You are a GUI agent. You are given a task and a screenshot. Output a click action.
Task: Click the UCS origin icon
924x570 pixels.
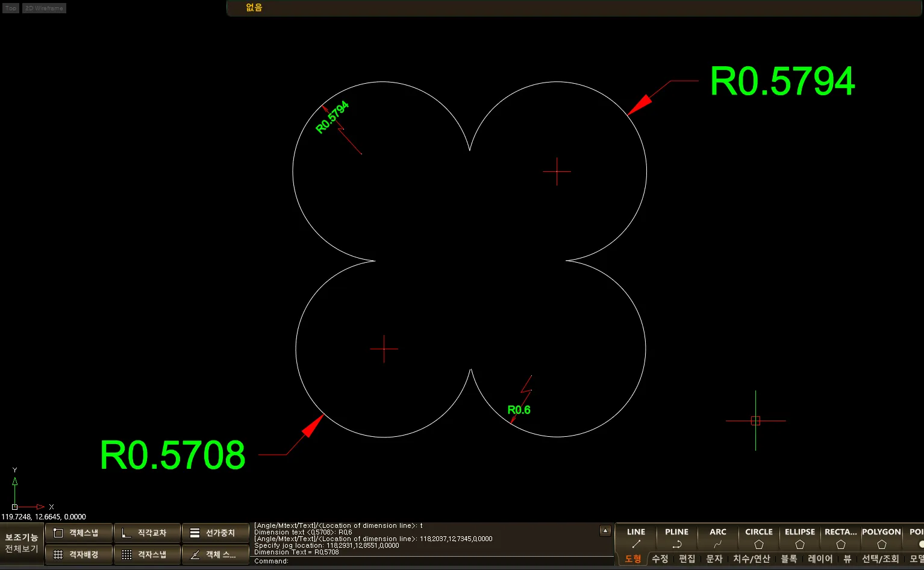(x=15, y=507)
